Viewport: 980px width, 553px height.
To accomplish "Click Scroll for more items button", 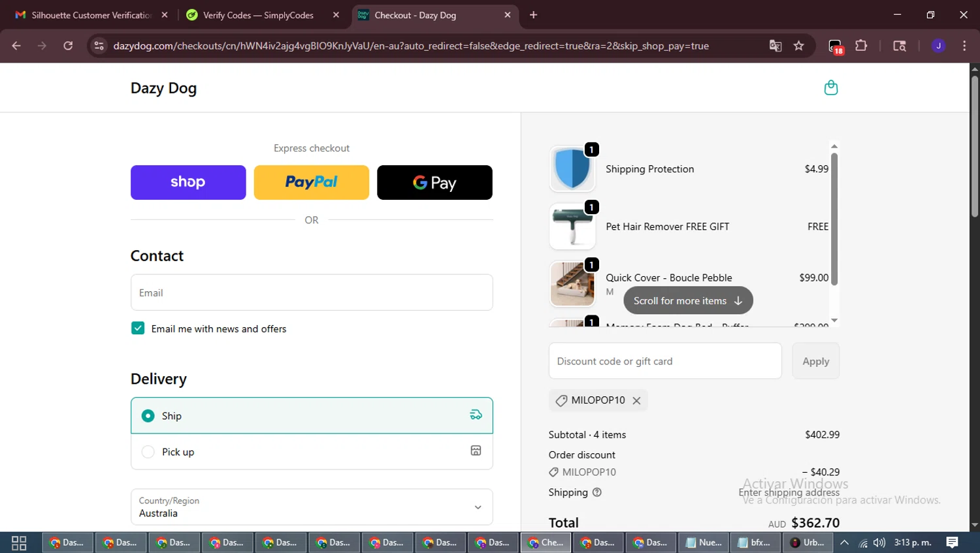I will [x=688, y=300].
